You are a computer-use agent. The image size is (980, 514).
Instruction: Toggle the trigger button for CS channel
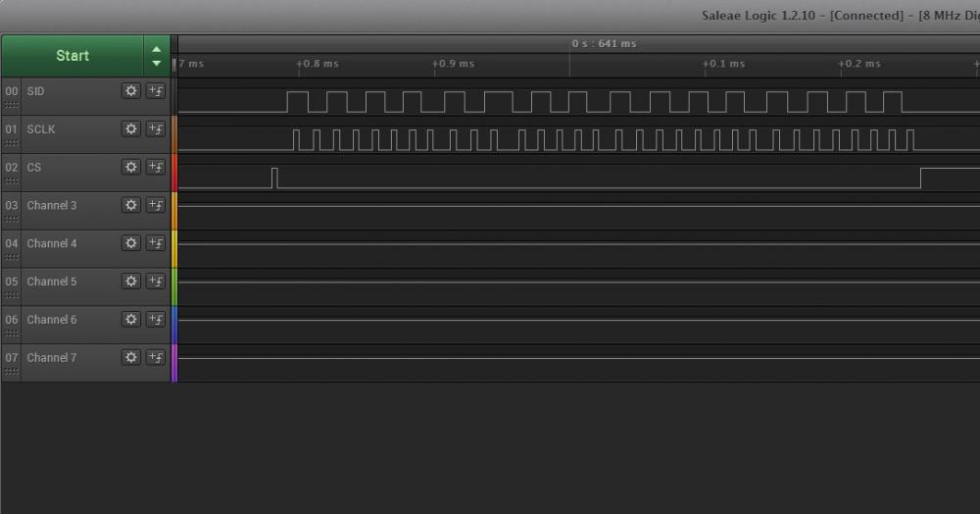coord(156,167)
